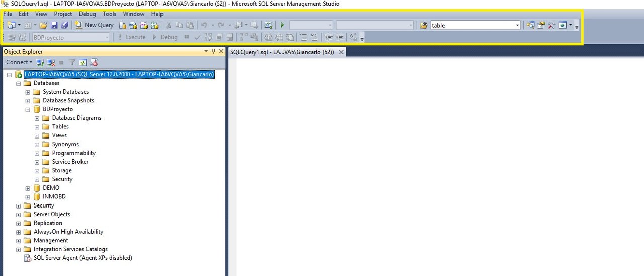Screen dimensions: 644x276
Task: Click the Debug button
Action: (164, 37)
